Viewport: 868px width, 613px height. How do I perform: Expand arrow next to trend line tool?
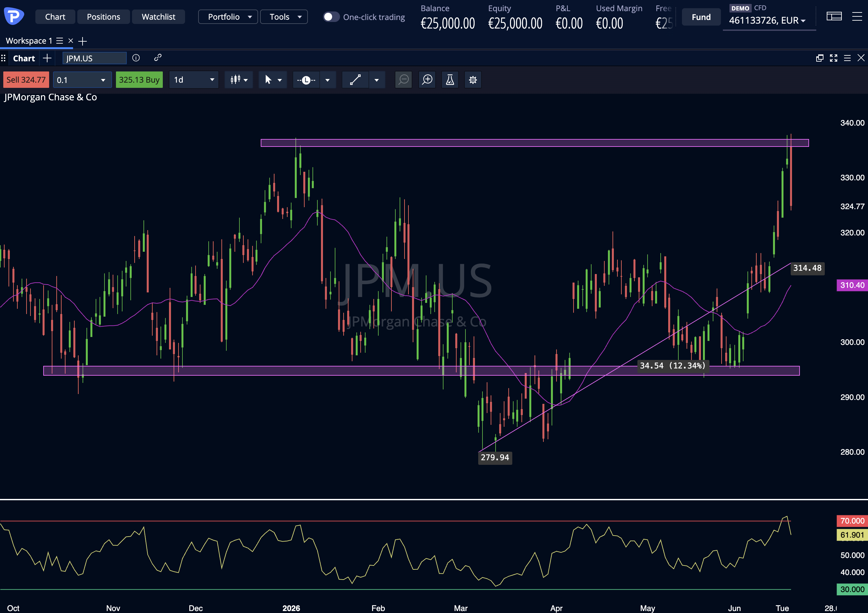pos(377,80)
